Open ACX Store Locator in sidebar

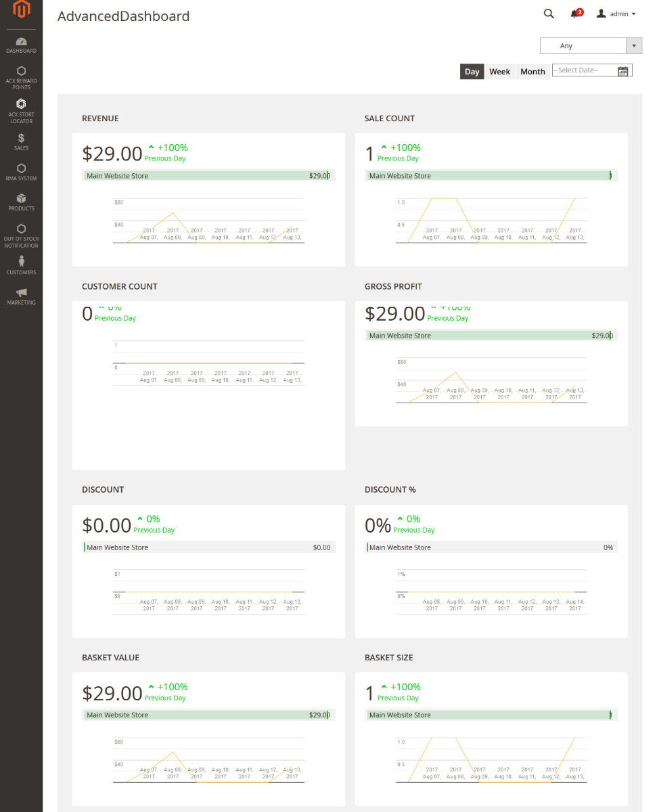pos(21,111)
